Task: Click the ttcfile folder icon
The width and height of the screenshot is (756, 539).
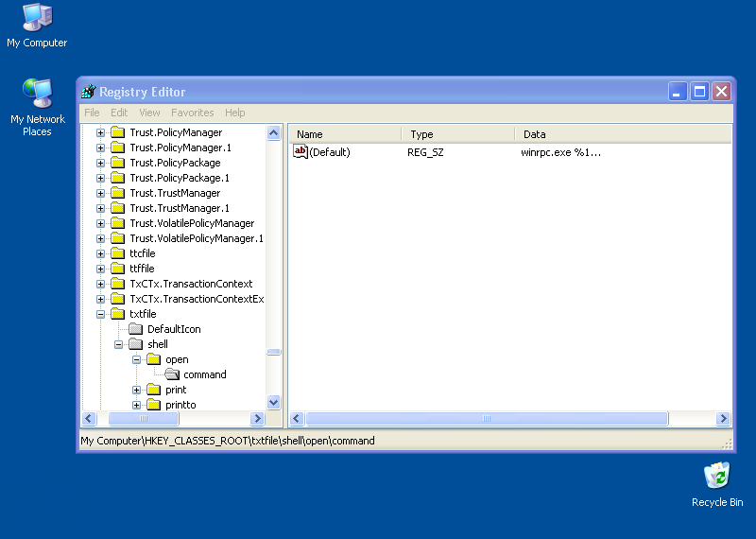Action: pyautogui.click(x=117, y=253)
